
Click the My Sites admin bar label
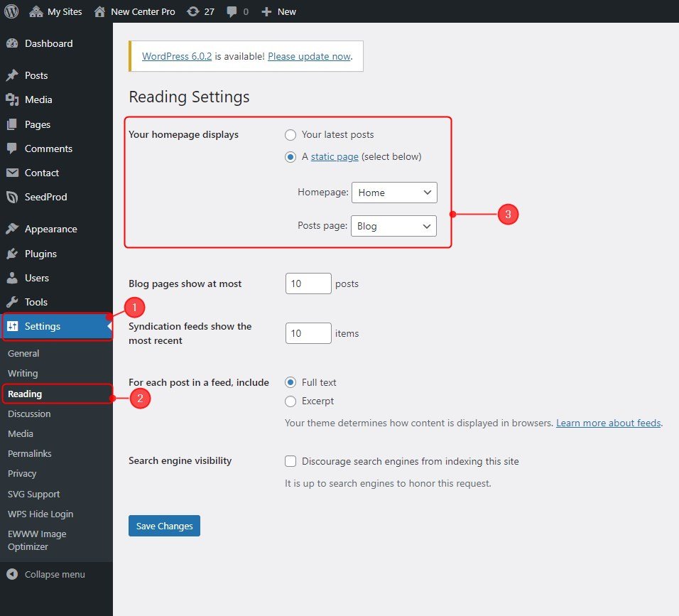(x=65, y=11)
